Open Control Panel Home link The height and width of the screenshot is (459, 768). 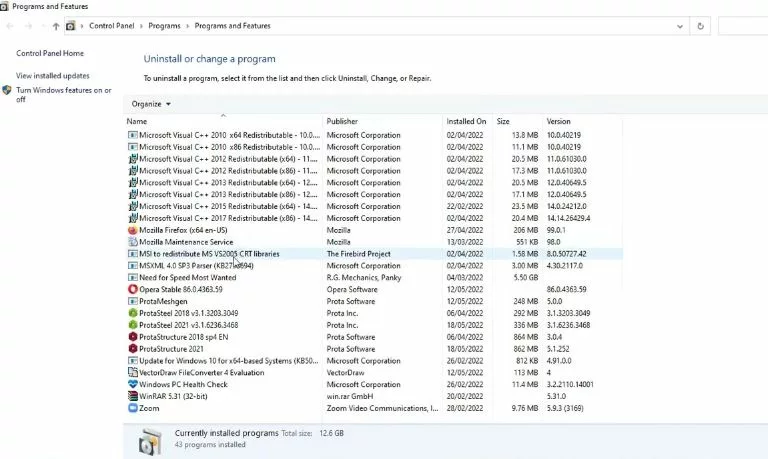pyautogui.click(x=50, y=53)
